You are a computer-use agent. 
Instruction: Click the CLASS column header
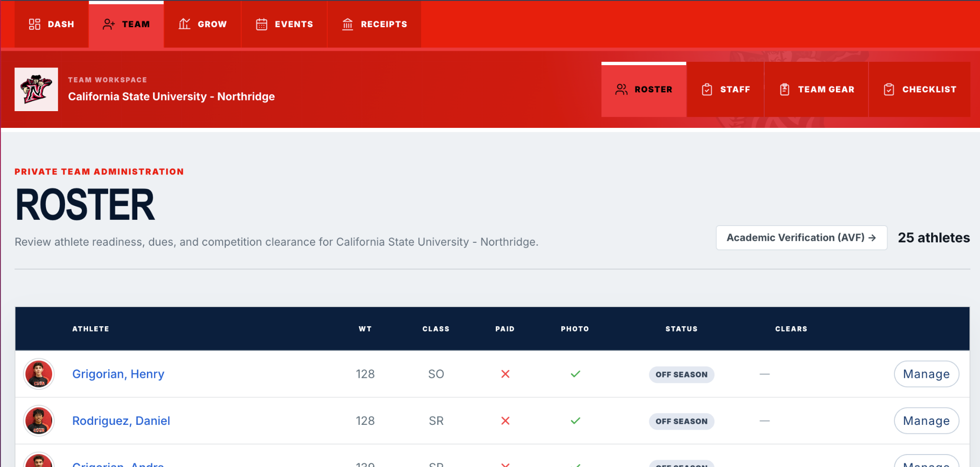(x=436, y=329)
